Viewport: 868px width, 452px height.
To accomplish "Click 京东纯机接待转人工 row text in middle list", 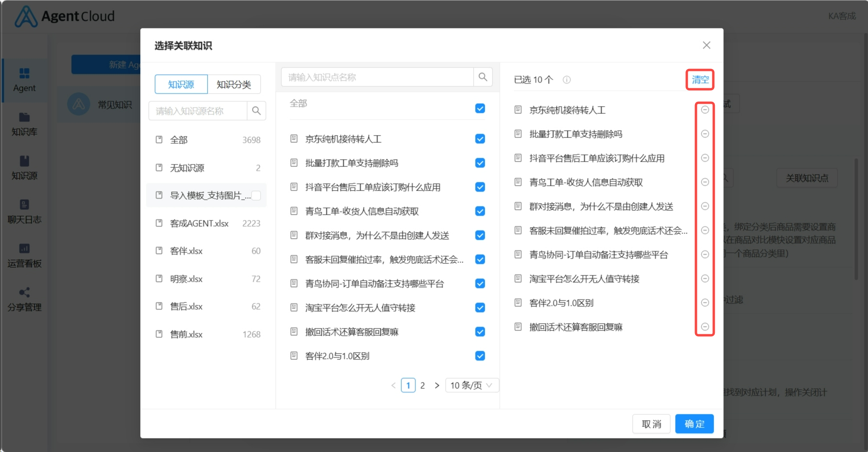I will [343, 139].
